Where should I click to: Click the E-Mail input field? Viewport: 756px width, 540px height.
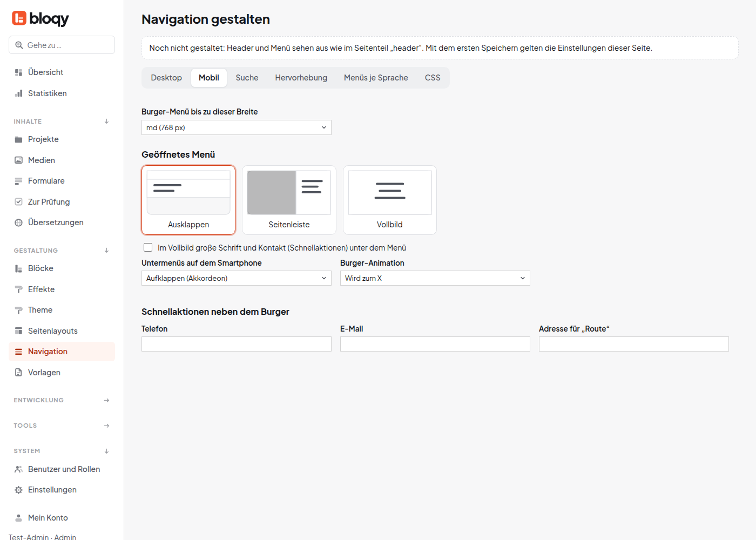point(435,344)
